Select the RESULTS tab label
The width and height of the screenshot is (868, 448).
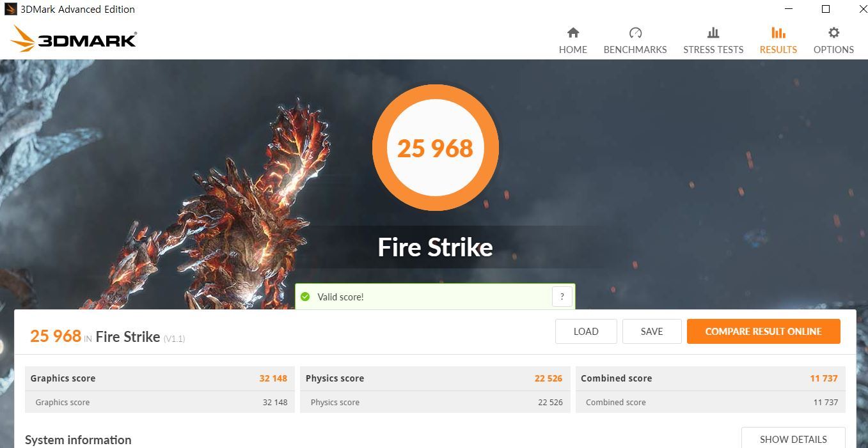pyautogui.click(x=778, y=49)
